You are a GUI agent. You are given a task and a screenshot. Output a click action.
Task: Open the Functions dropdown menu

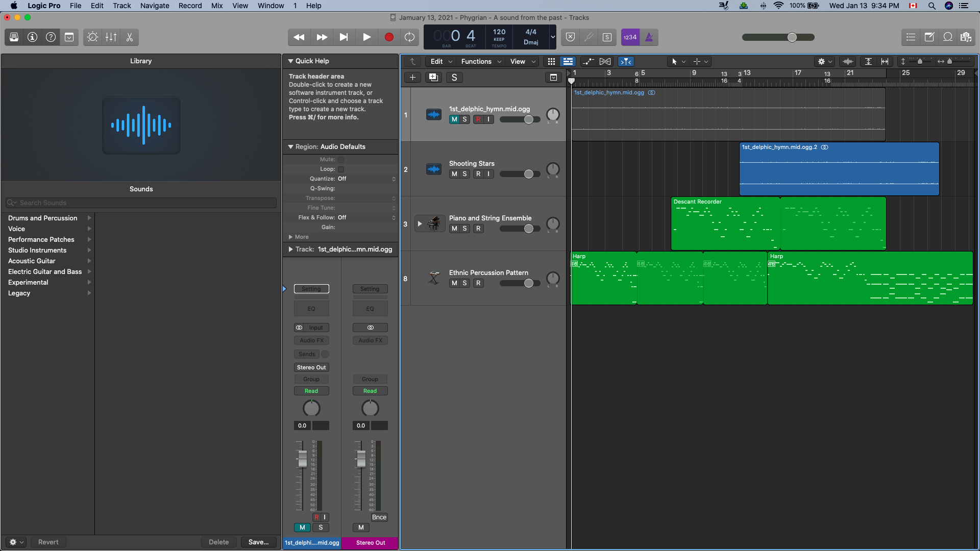[481, 62]
